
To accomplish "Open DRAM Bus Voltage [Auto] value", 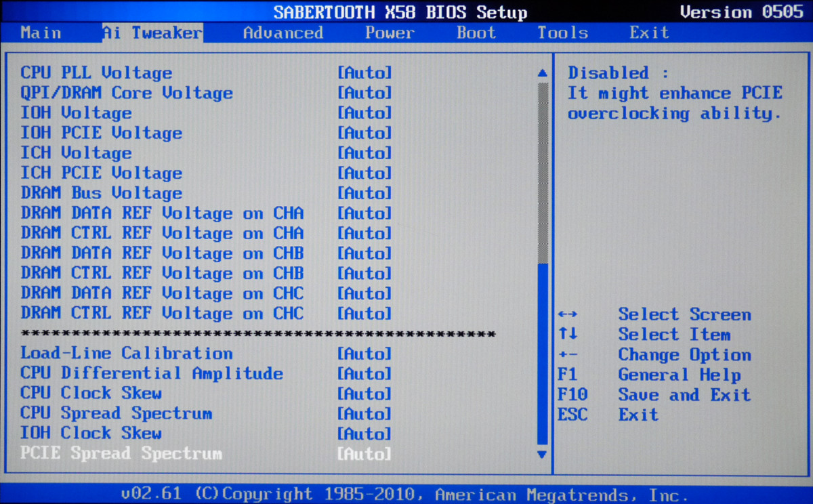I will tap(364, 193).
